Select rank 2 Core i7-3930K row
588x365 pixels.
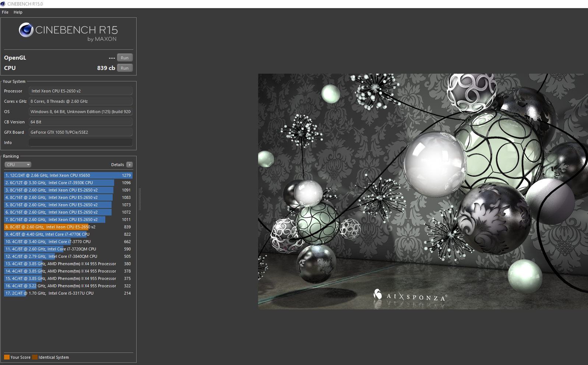(x=68, y=183)
